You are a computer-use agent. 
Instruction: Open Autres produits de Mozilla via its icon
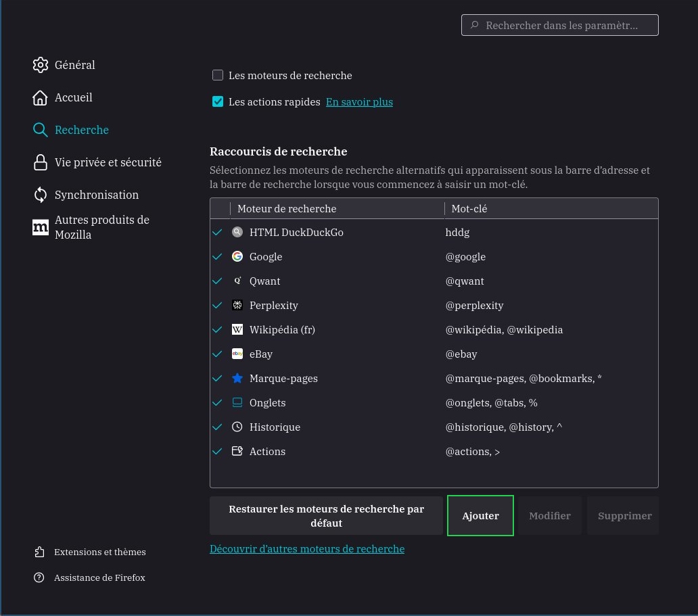click(x=41, y=227)
